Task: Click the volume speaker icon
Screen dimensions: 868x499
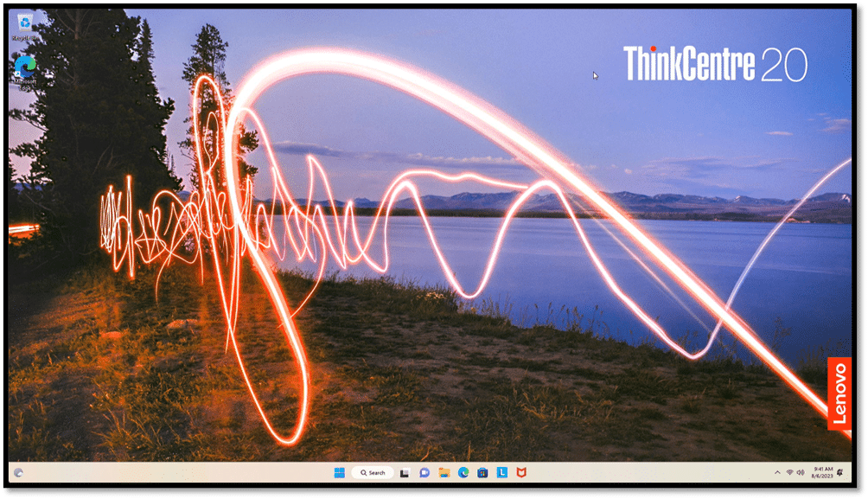Action: pos(800,472)
